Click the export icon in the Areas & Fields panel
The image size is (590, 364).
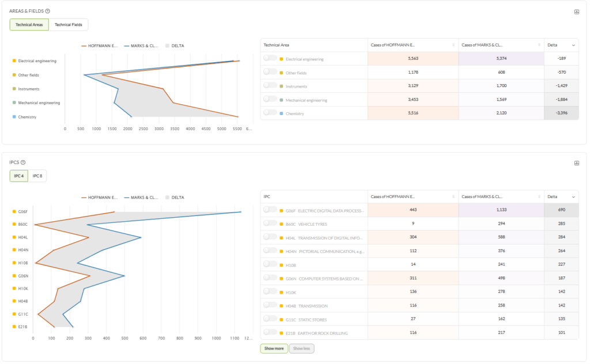576,12
